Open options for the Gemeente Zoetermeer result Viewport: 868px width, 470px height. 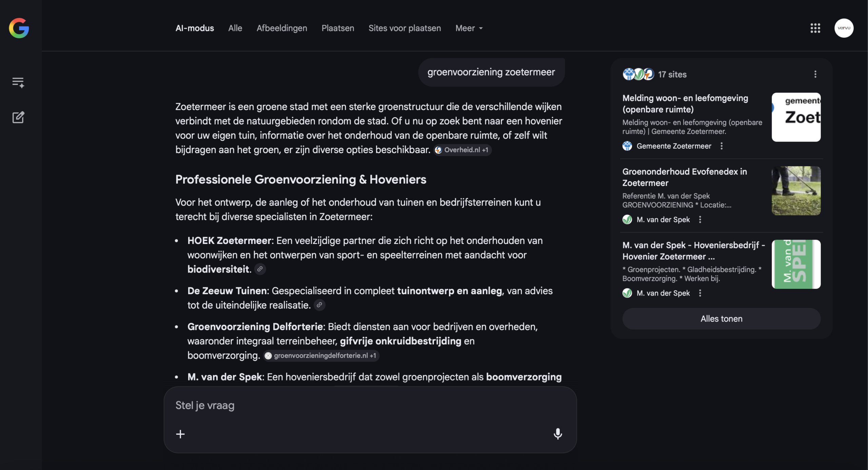point(722,146)
